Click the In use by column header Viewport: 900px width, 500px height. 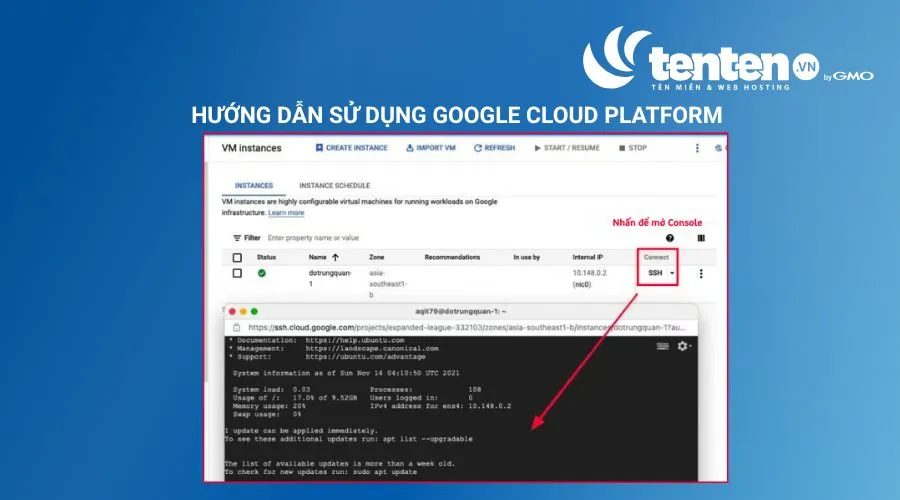[x=526, y=257]
